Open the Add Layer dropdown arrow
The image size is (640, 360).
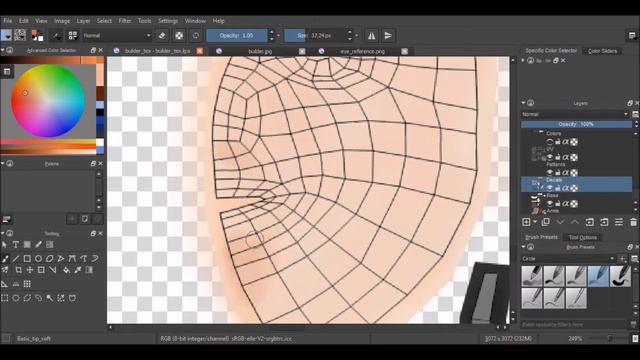point(535,222)
